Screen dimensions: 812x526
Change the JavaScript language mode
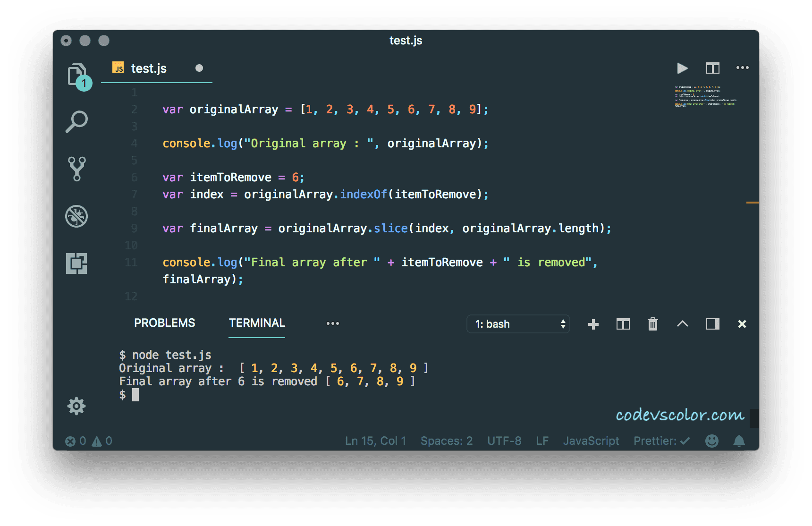click(591, 441)
